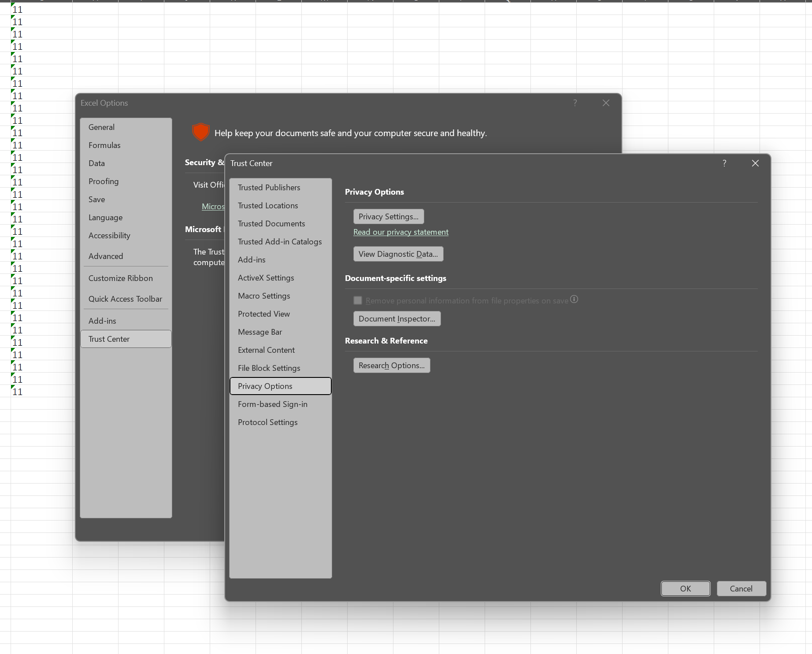The width and height of the screenshot is (812, 654).
Task: Close the Excel Options dialog
Action: pyautogui.click(x=606, y=103)
